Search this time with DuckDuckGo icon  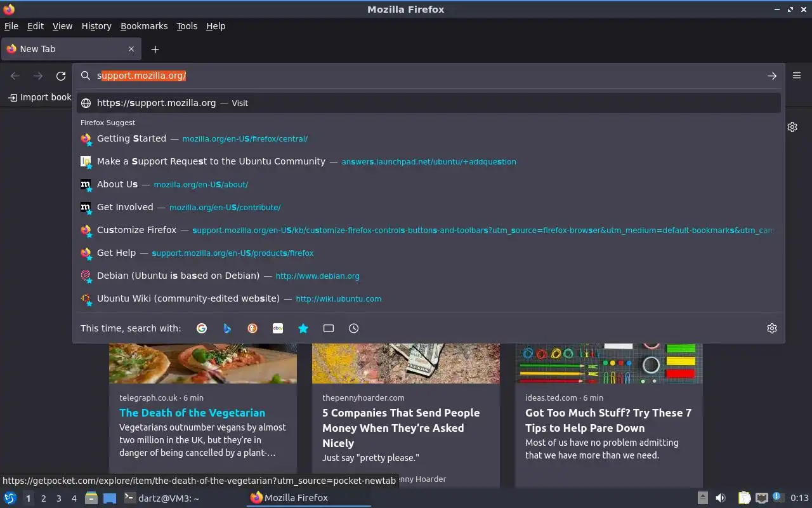click(x=252, y=328)
